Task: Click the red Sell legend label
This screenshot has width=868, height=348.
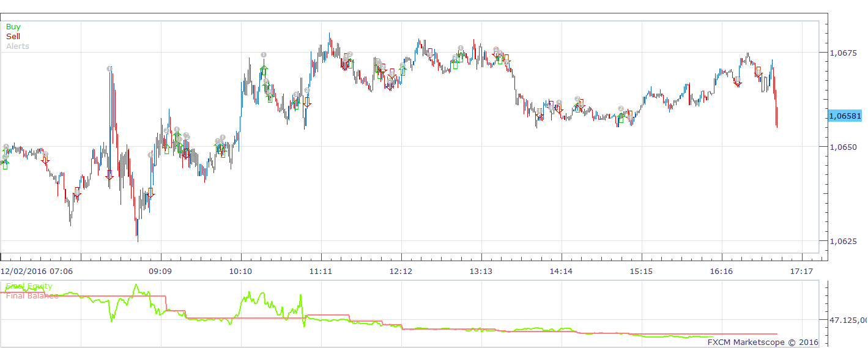Action: [x=13, y=37]
